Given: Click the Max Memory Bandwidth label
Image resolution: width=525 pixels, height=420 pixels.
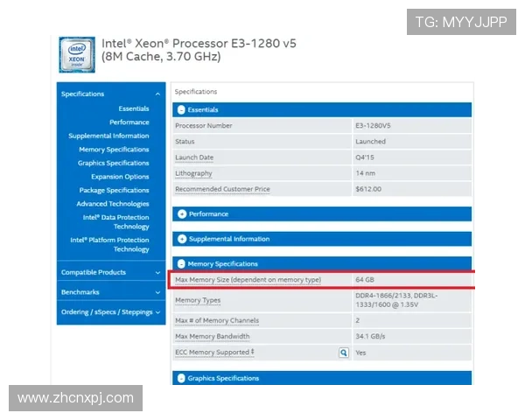Looking at the screenshot, I should 213,336.
